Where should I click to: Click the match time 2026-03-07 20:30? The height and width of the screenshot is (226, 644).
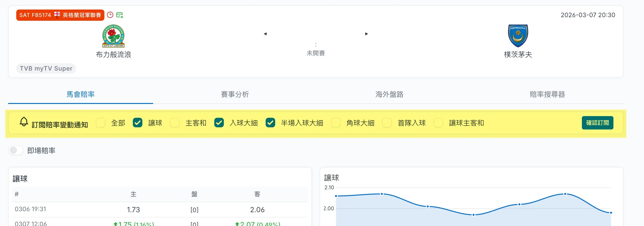[588, 15]
